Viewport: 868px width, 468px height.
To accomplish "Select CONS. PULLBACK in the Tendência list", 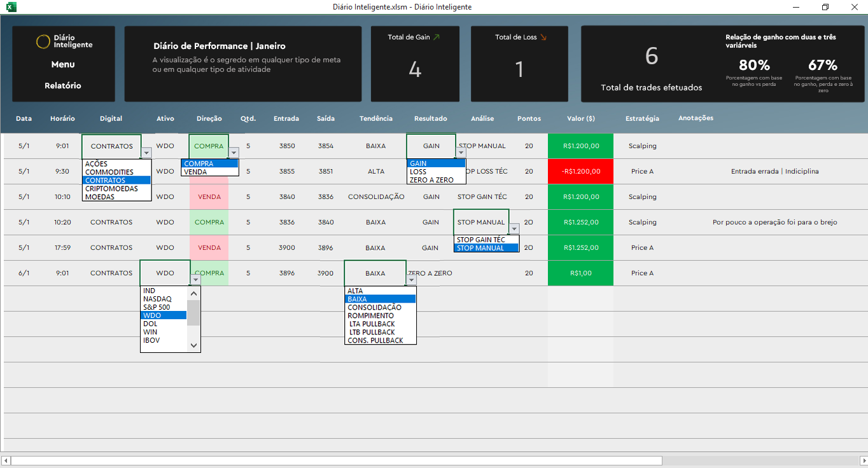I will 381,340.
